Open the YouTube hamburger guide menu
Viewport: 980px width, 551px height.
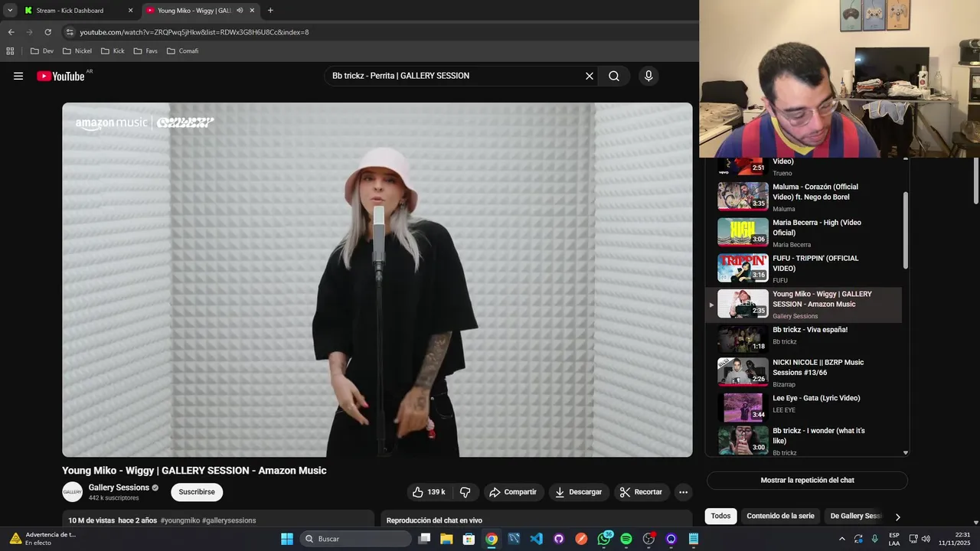[x=18, y=76]
